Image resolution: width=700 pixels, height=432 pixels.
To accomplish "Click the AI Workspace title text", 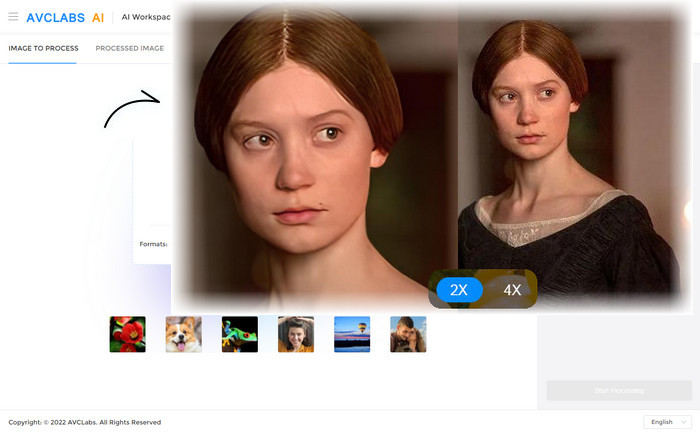I will 146,17.
